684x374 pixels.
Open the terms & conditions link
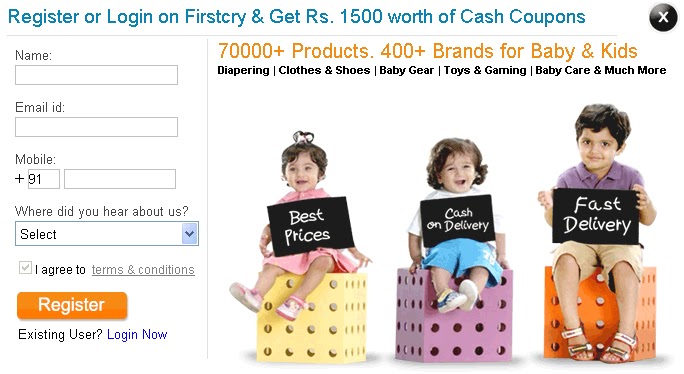(143, 270)
